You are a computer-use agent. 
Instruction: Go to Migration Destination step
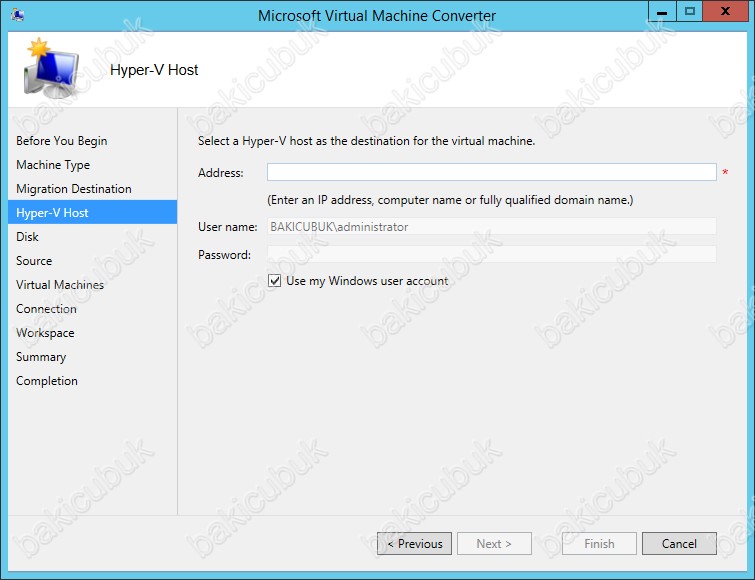click(x=74, y=189)
